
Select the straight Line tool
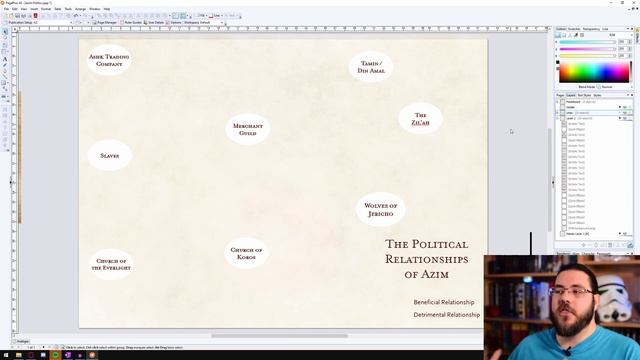click(x=5, y=76)
